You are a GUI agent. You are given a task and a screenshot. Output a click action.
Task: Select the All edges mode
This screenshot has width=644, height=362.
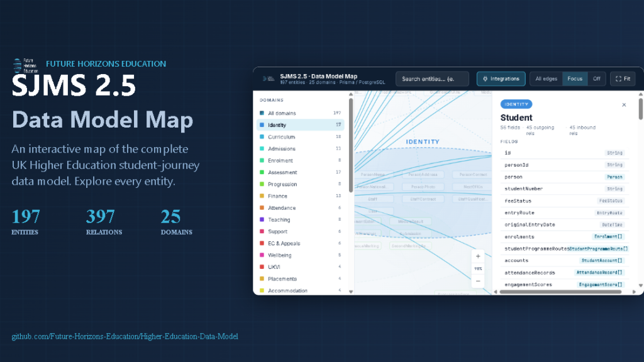click(546, 79)
